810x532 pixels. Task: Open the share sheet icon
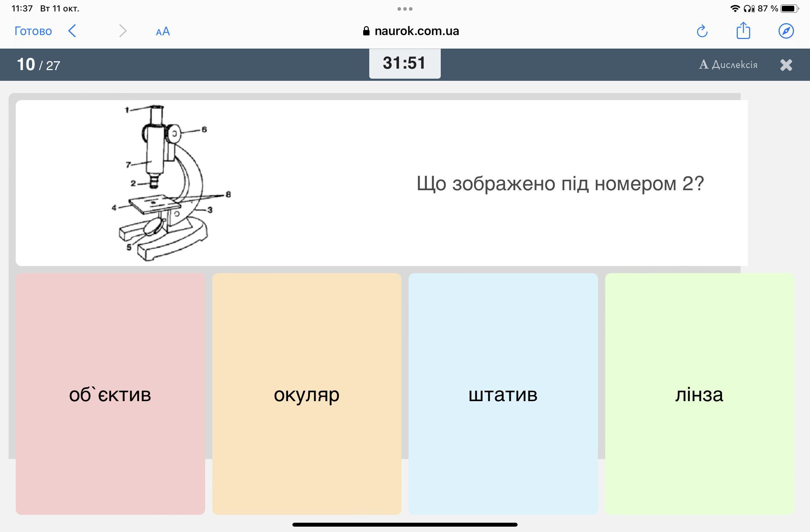pyautogui.click(x=743, y=31)
